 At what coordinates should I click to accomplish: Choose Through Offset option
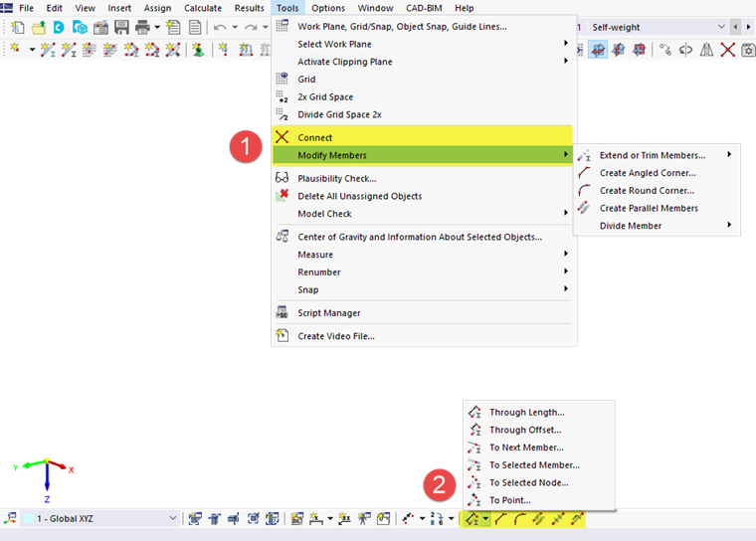pos(538,430)
